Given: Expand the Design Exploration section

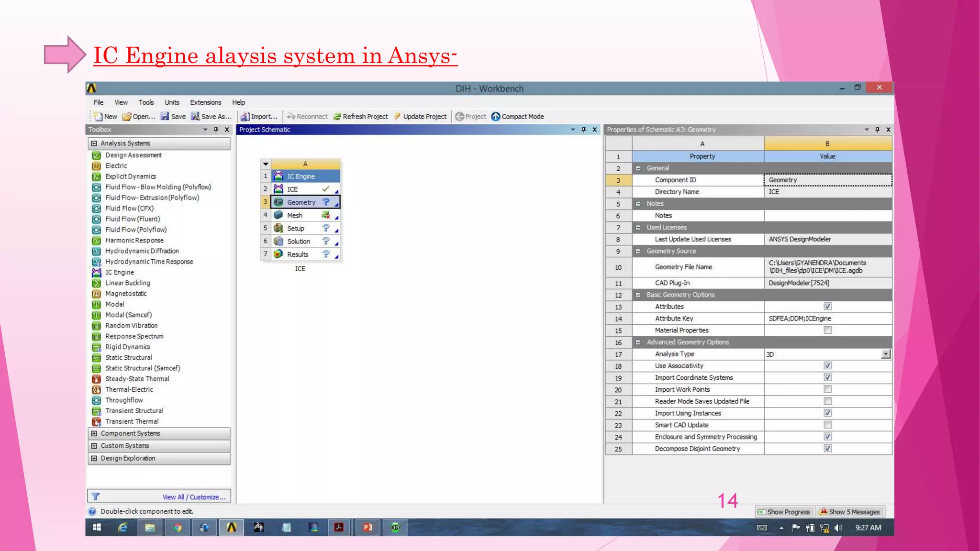Looking at the screenshot, I should [x=94, y=458].
